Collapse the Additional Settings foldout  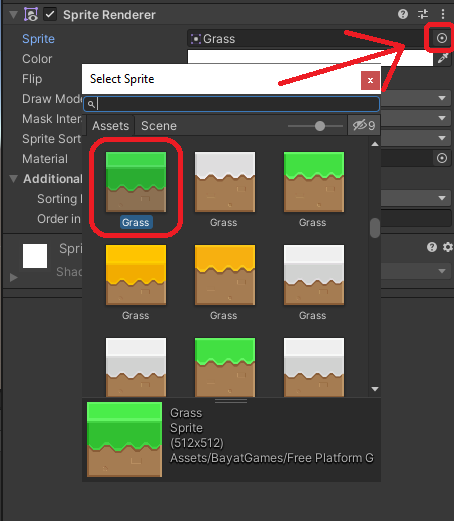[x=13, y=179]
